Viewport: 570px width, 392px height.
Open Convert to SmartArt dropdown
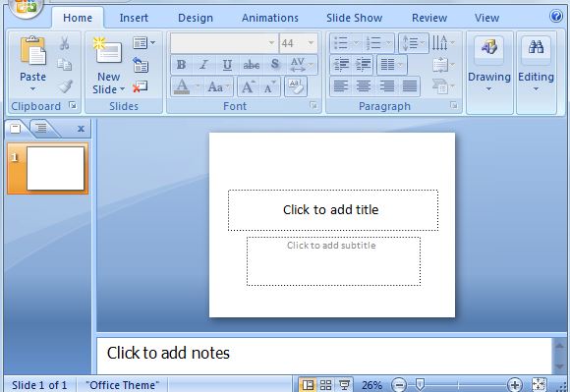pyautogui.click(x=443, y=86)
